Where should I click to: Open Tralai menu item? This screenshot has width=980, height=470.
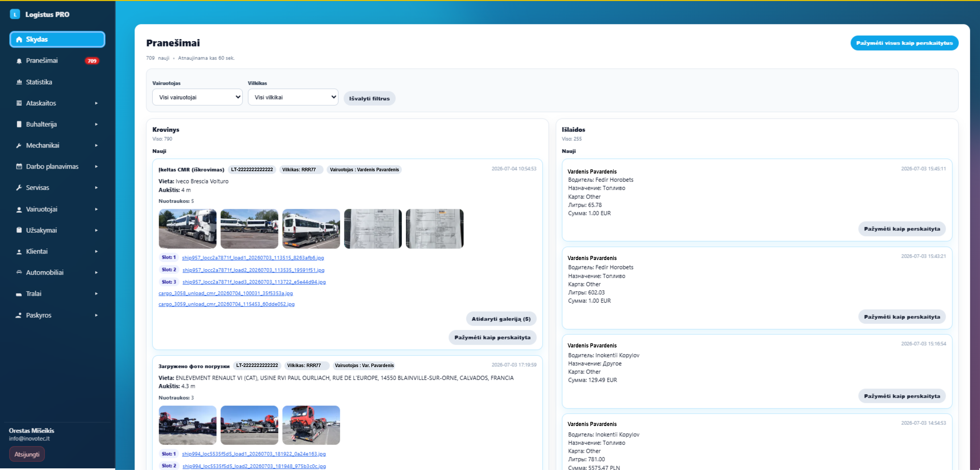point(57,294)
